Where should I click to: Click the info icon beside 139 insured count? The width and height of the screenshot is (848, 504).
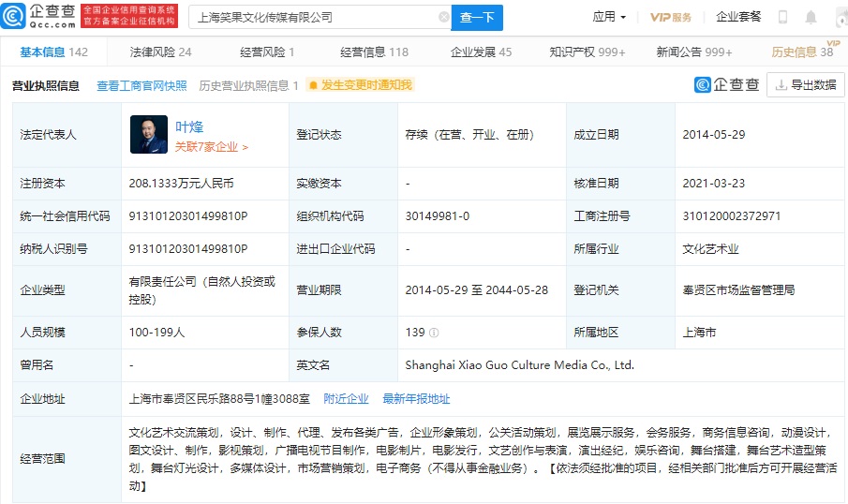point(434,333)
